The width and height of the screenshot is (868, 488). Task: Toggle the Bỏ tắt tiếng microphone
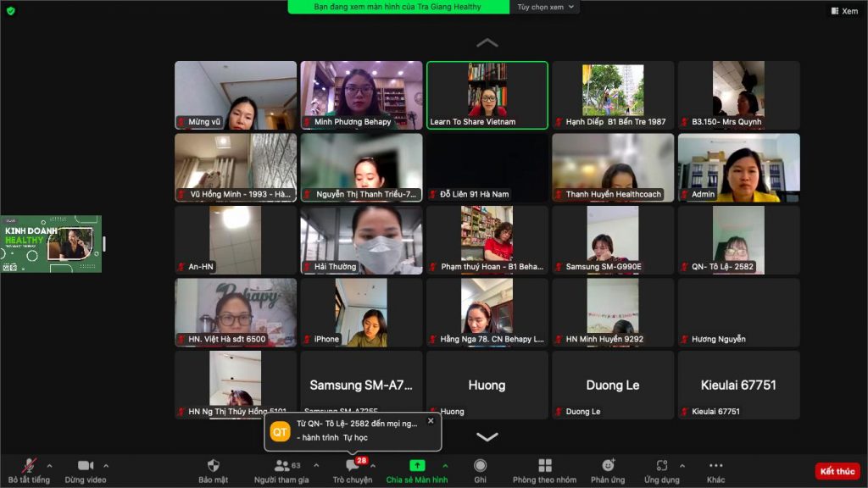click(29, 465)
